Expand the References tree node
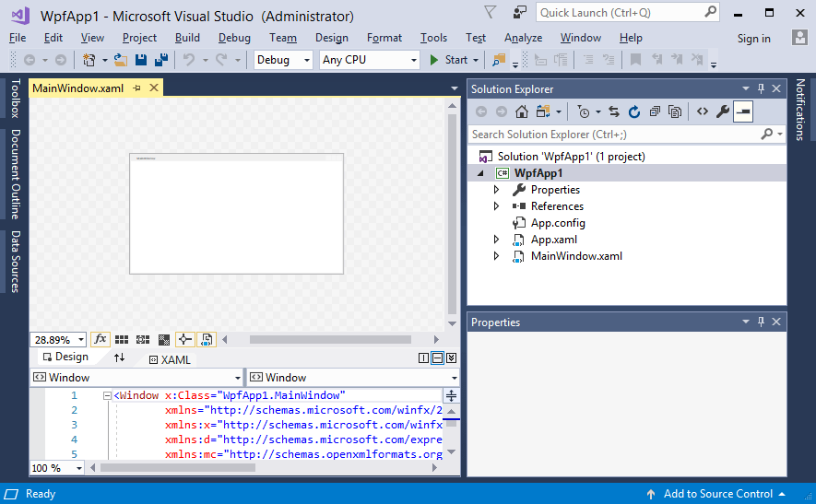This screenshot has height=504, width=816. (496, 206)
